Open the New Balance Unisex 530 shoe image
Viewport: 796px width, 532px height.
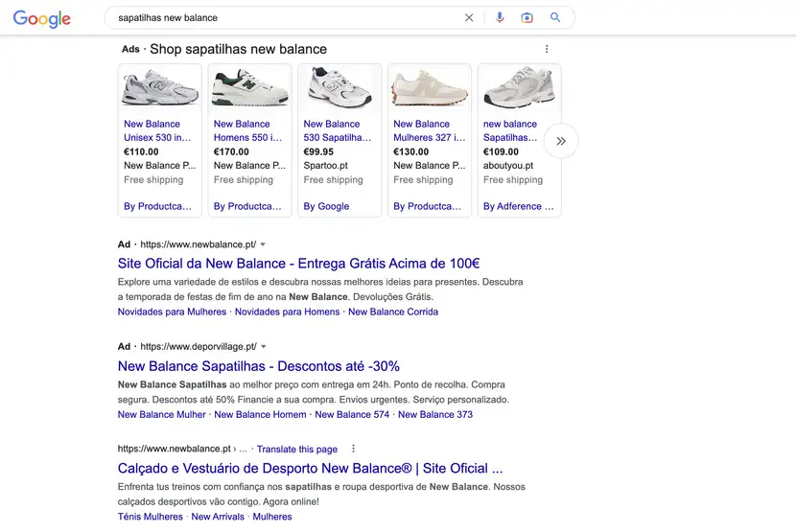click(x=160, y=88)
